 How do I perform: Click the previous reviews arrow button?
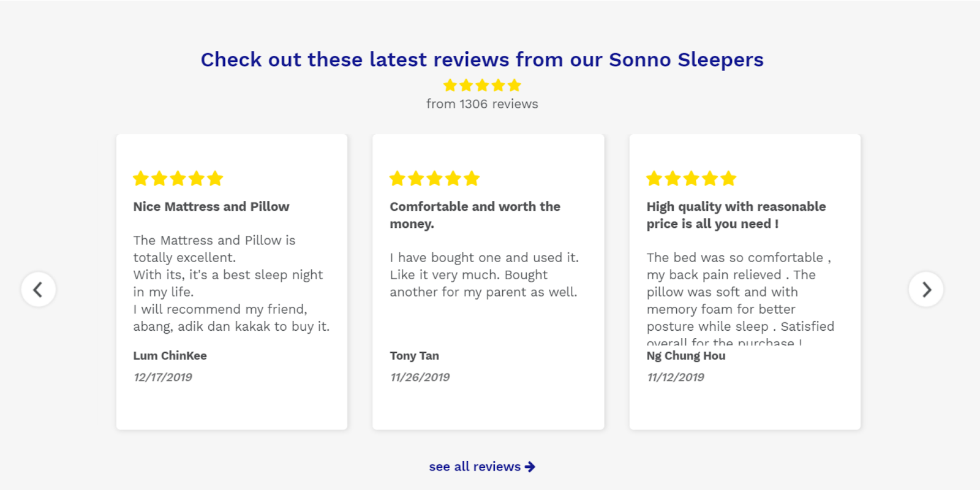(39, 289)
